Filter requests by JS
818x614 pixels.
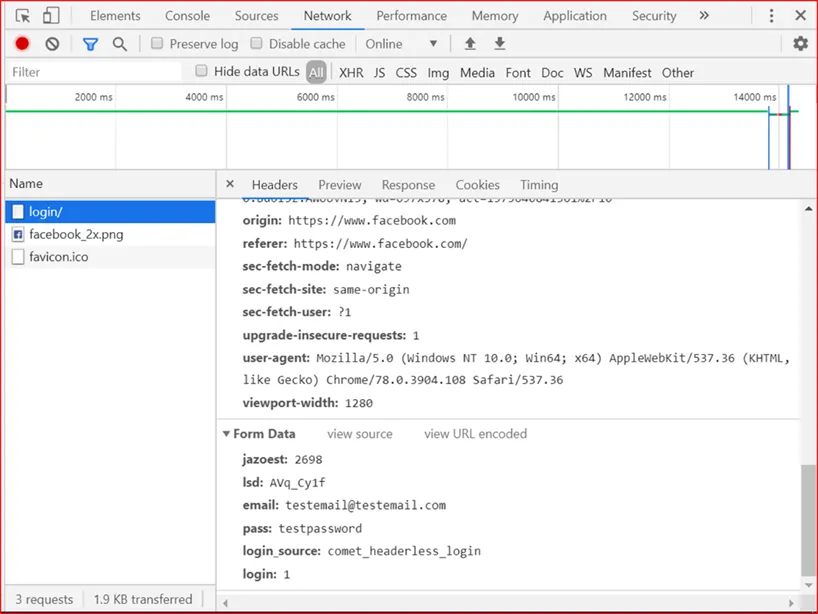(x=379, y=73)
